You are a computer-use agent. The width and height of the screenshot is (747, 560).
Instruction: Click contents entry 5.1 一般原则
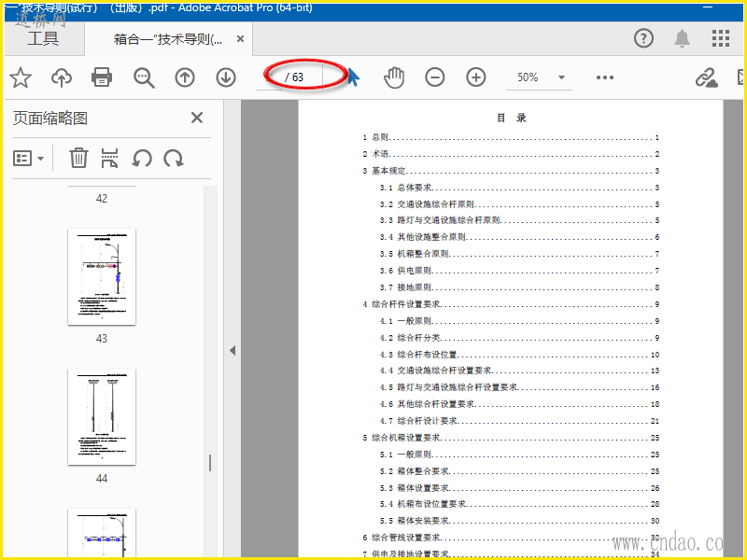519,455
